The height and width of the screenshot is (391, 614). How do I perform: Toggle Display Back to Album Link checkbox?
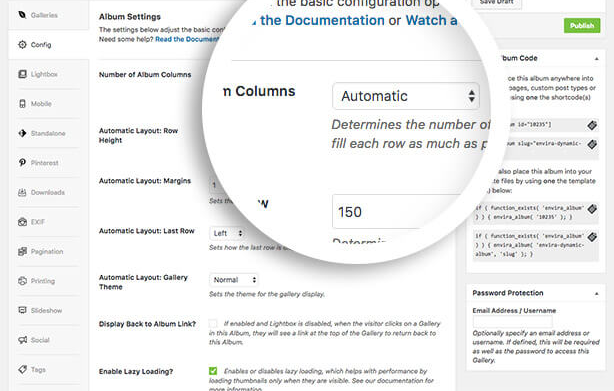pyautogui.click(x=213, y=323)
